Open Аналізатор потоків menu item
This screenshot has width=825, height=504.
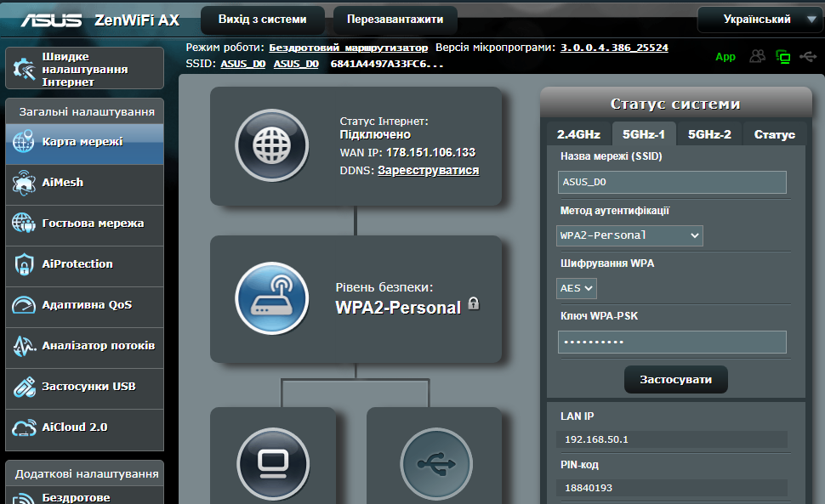tap(85, 348)
